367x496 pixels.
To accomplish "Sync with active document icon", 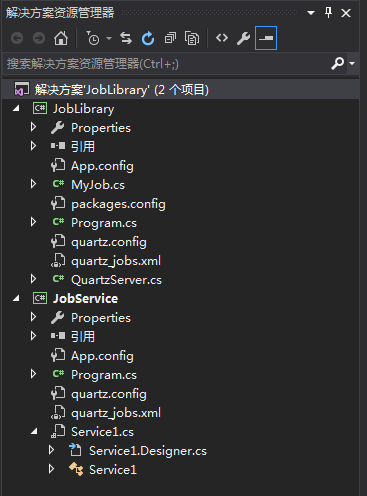I will (x=126, y=38).
